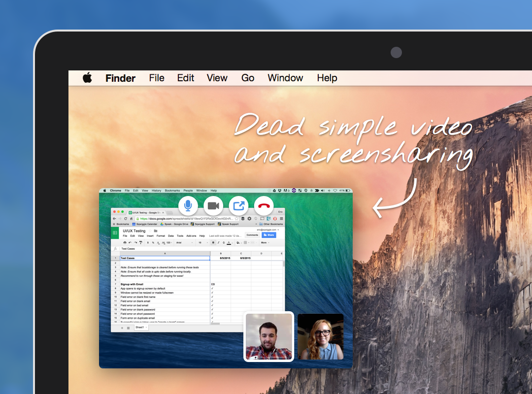
Task: Open the Help menu in the Finder bar
Action: [327, 78]
